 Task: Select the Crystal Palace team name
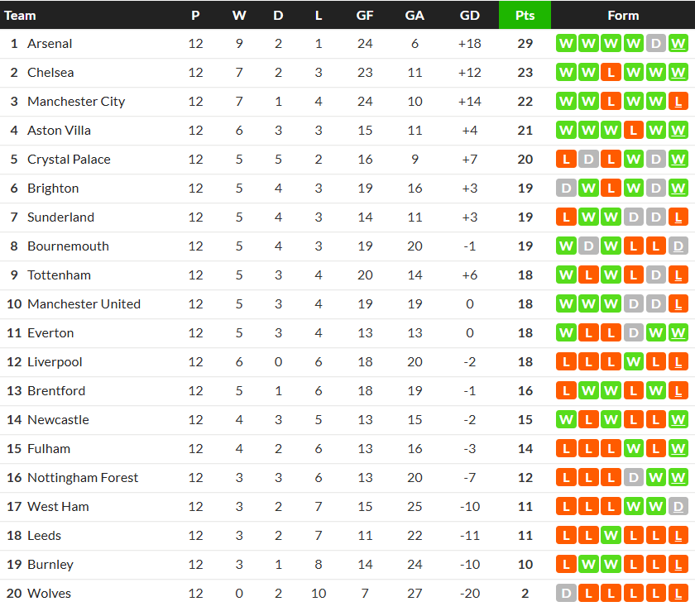pos(69,160)
